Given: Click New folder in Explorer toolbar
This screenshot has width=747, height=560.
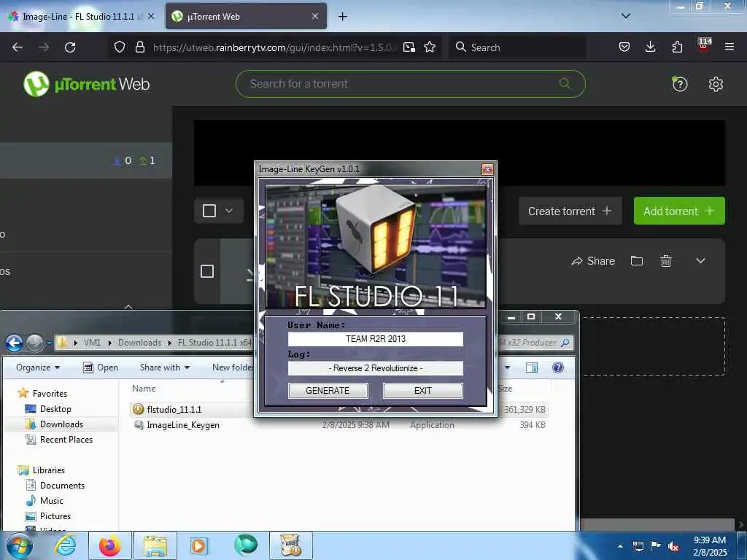Looking at the screenshot, I should click(233, 367).
